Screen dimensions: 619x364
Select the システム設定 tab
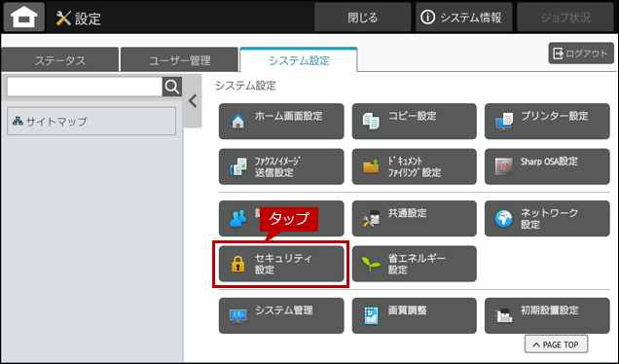[299, 60]
